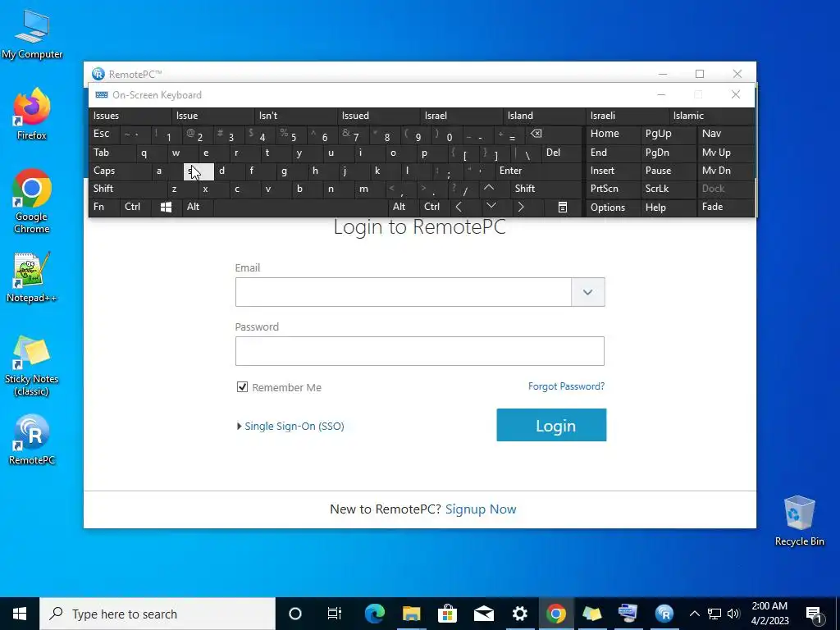
Task: Click the space bar on On-Screen Keyboard
Action: (300, 207)
